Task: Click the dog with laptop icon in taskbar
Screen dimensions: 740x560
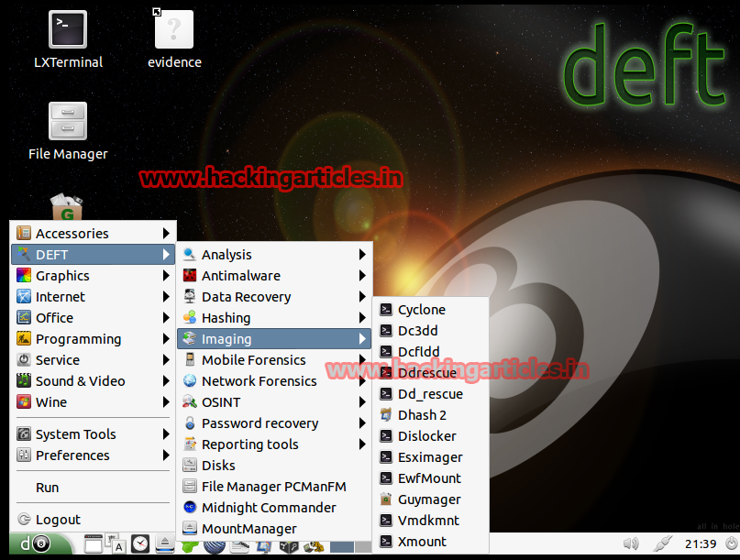Action: tap(314, 547)
